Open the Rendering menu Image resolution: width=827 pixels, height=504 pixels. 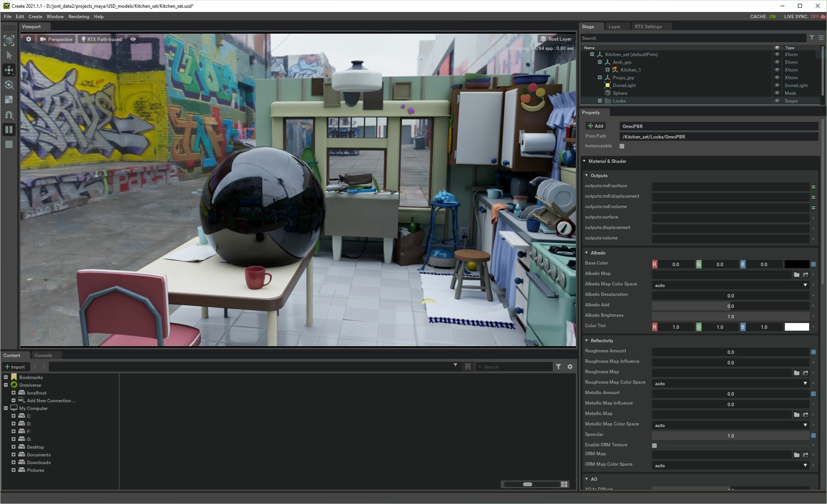(79, 17)
